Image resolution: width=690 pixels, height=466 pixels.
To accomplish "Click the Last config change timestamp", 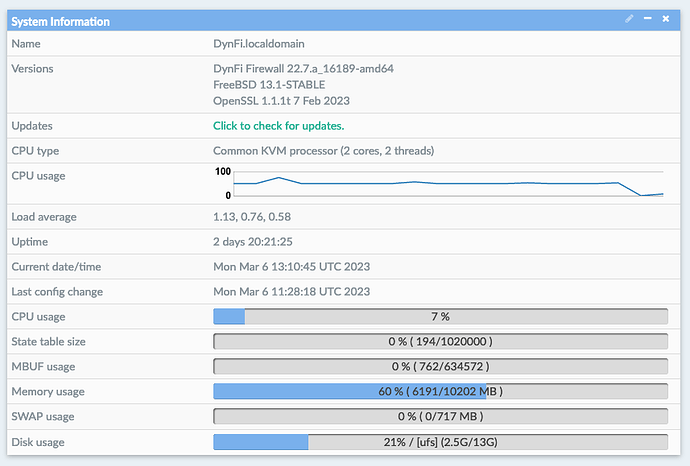I will tap(291, 292).
